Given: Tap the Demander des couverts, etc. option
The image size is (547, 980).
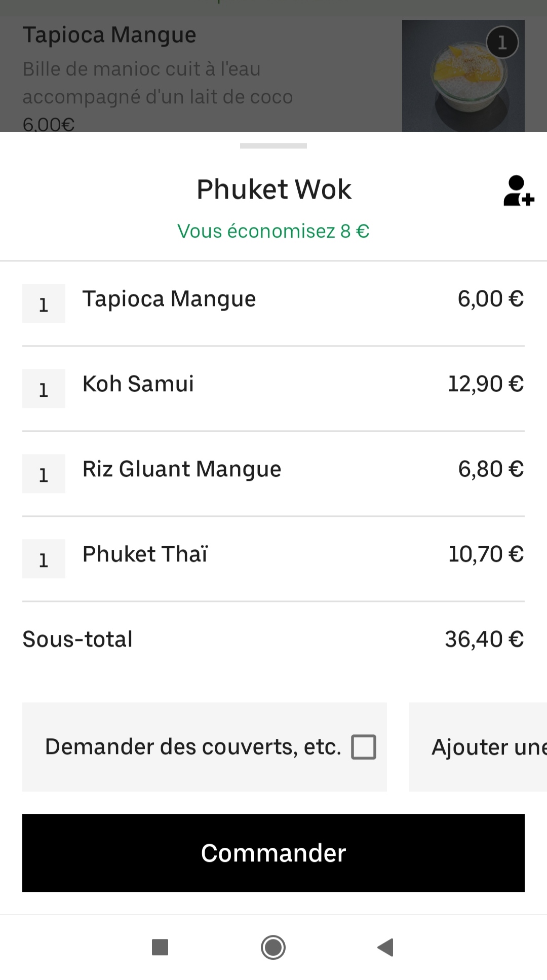Looking at the screenshot, I should click(205, 747).
